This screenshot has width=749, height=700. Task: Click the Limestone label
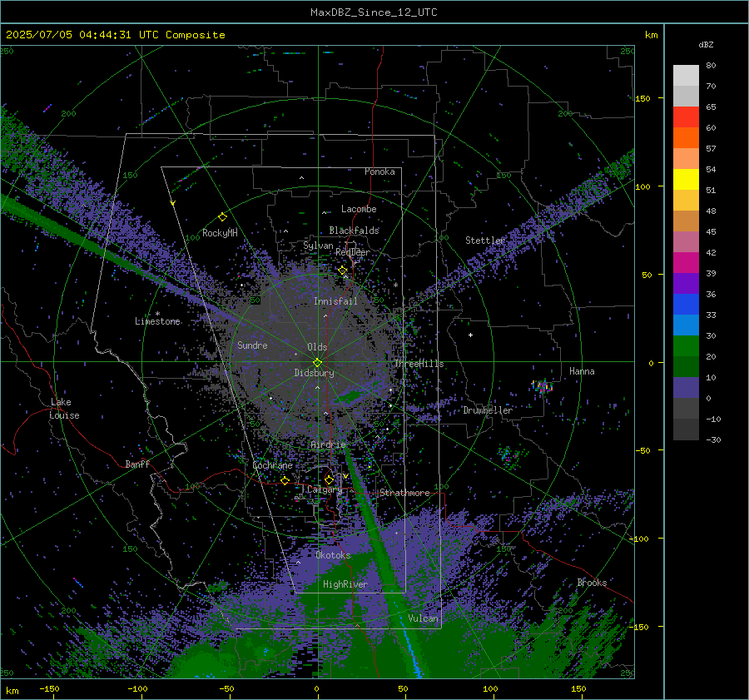coord(157,321)
